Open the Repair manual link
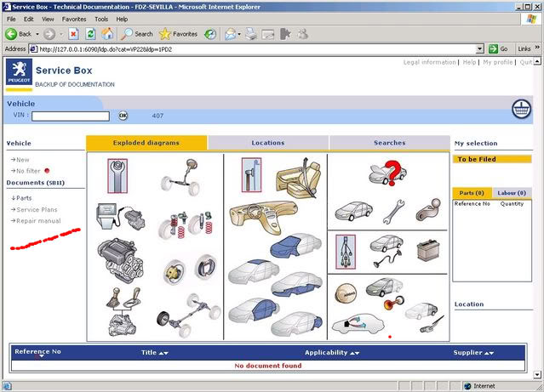The image size is (544, 392). 38,221
